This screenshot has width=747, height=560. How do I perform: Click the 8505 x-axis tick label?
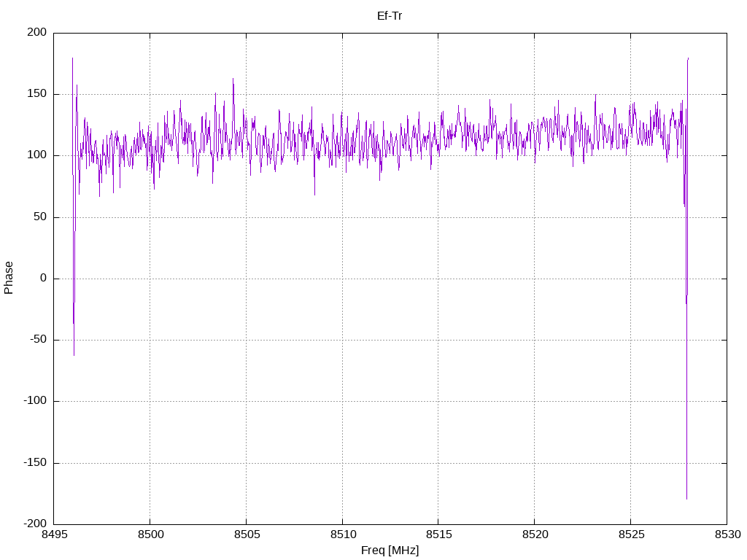[247, 534]
